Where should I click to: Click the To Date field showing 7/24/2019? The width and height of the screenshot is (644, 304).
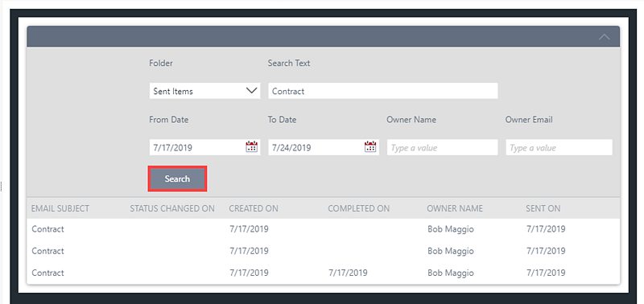(324, 147)
